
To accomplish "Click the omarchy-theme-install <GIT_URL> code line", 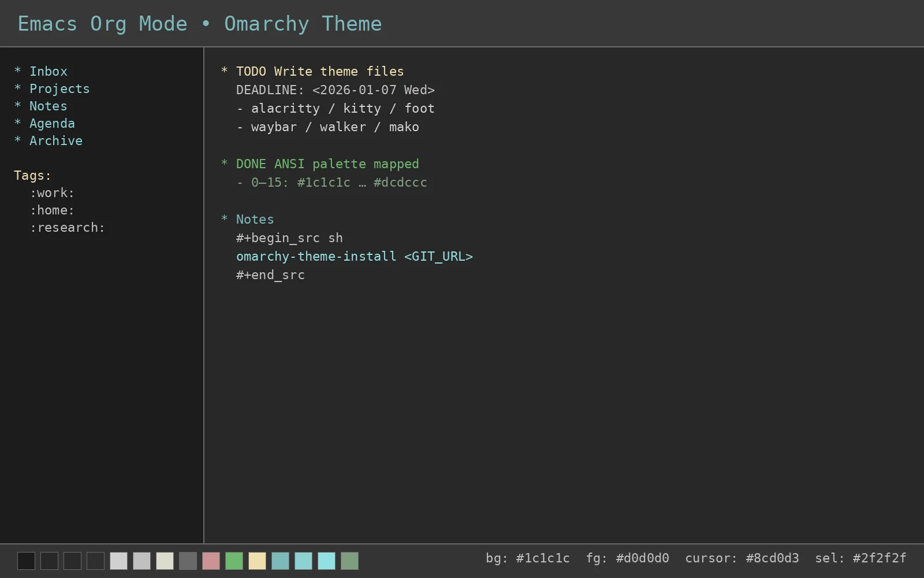I will point(354,256).
